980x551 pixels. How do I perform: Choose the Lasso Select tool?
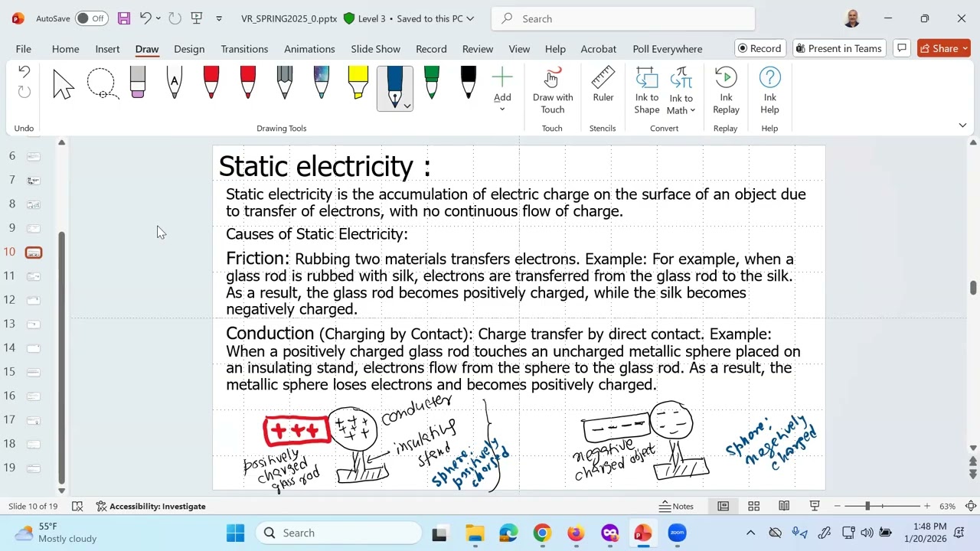(x=102, y=84)
